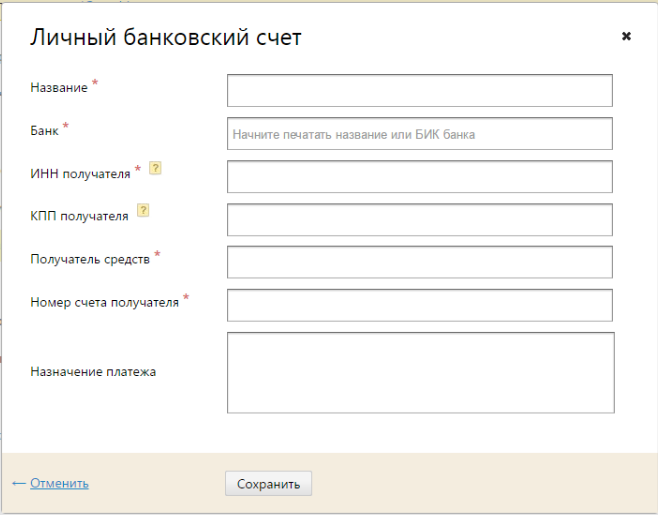Follow the Отменить link
Screen dimensions: 658x515
(59, 483)
